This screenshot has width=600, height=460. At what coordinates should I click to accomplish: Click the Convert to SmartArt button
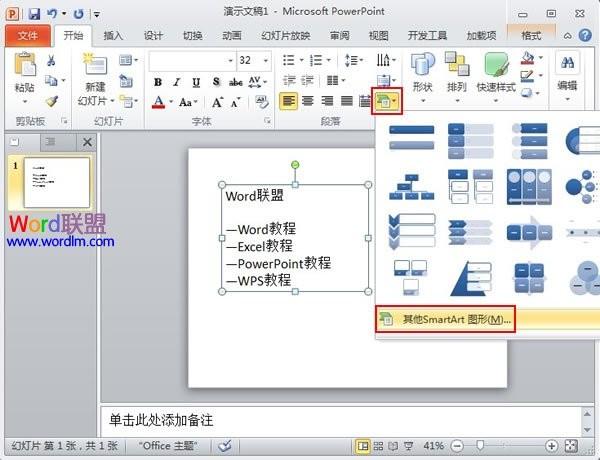(x=386, y=101)
